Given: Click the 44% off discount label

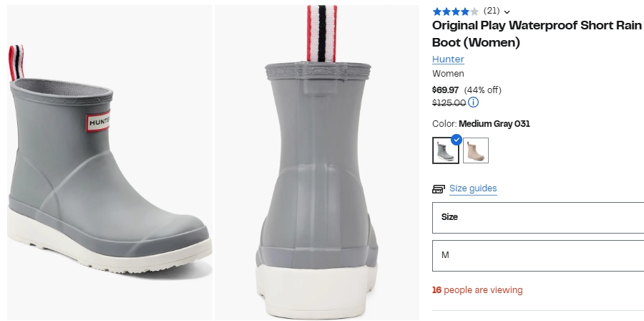Looking at the screenshot, I should coord(483,90).
